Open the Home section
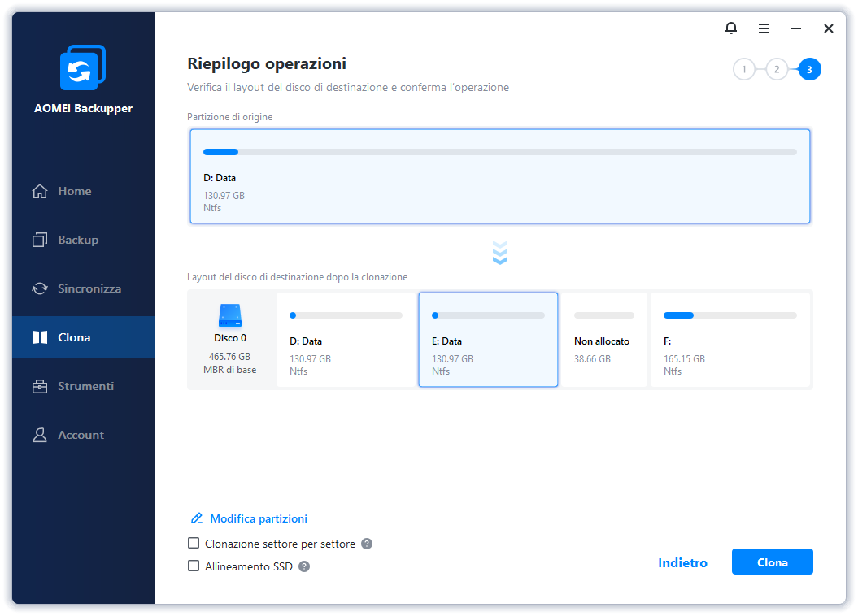Image resolution: width=858 pixels, height=616 pixels. (x=83, y=191)
